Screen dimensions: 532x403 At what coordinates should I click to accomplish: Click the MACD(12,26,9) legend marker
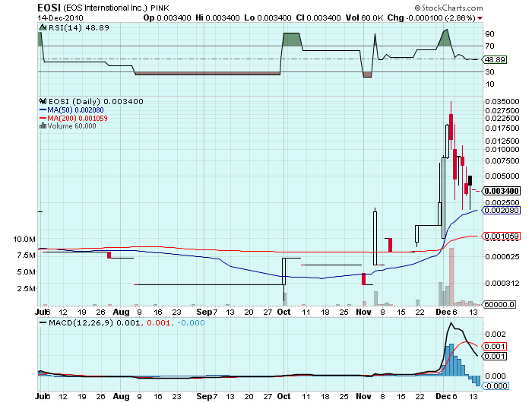coord(42,325)
